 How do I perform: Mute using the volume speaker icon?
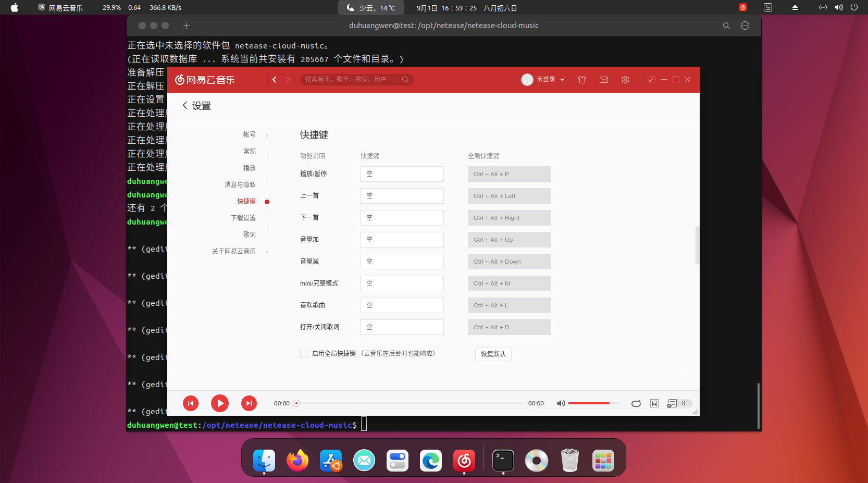pos(561,403)
